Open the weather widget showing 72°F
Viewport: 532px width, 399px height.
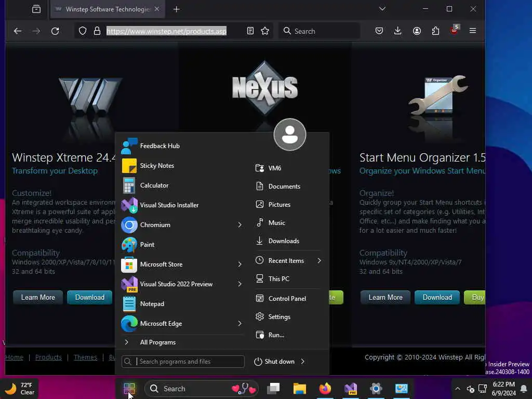coord(19,389)
